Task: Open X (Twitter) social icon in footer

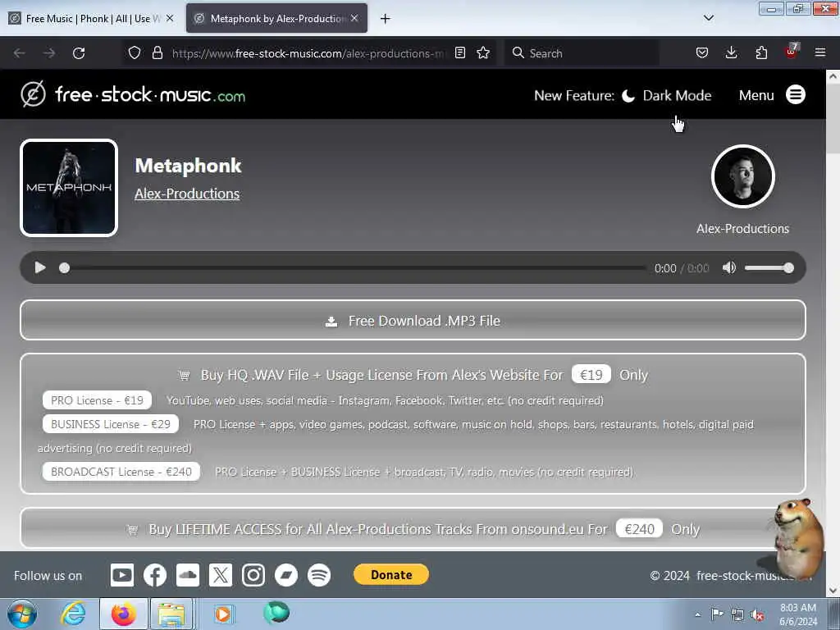Action: point(220,575)
